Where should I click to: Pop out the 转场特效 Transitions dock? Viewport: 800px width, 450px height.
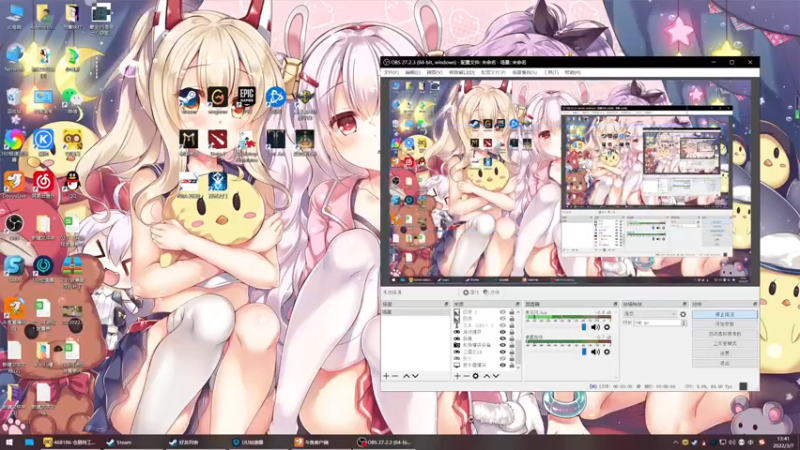click(x=685, y=304)
